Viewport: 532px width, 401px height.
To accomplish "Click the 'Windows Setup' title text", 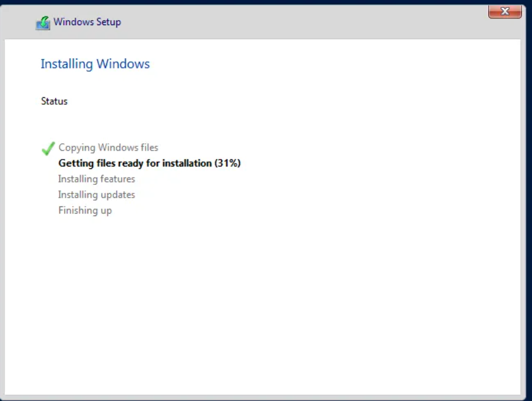I will pos(87,22).
